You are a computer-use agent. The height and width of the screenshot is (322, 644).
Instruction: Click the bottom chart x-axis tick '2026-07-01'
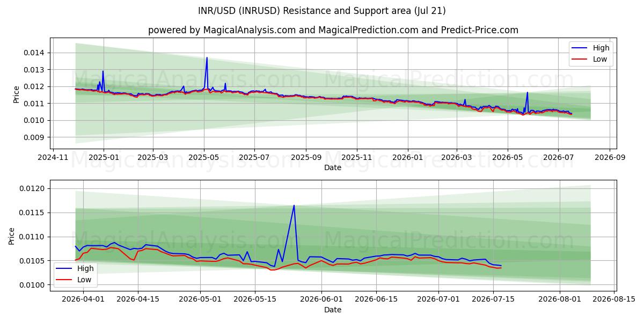(438, 300)
